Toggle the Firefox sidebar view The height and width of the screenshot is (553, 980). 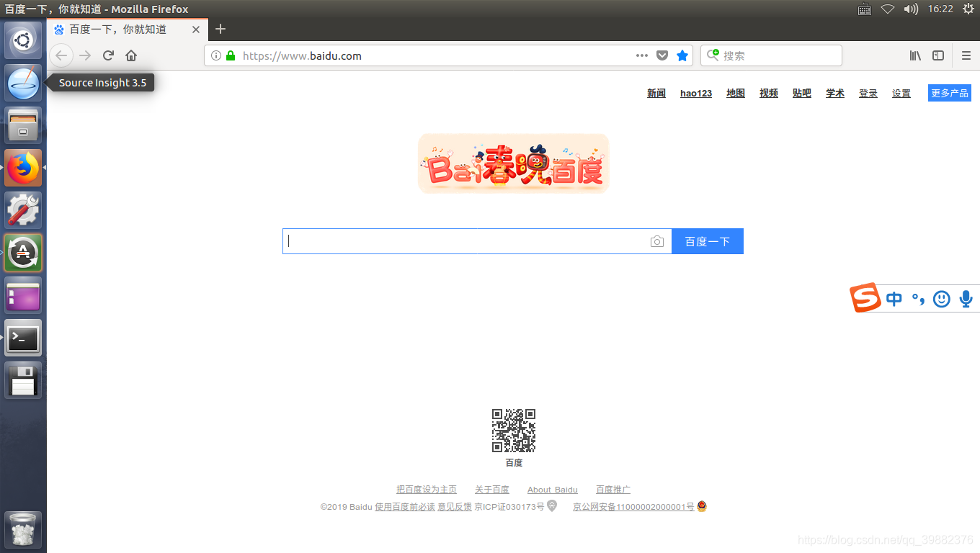click(938, 55)
